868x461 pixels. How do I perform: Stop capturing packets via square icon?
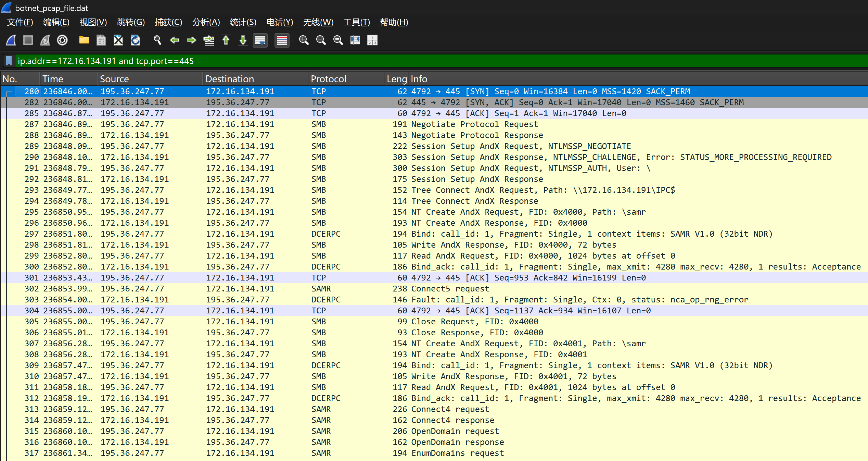tap(28, 40)
